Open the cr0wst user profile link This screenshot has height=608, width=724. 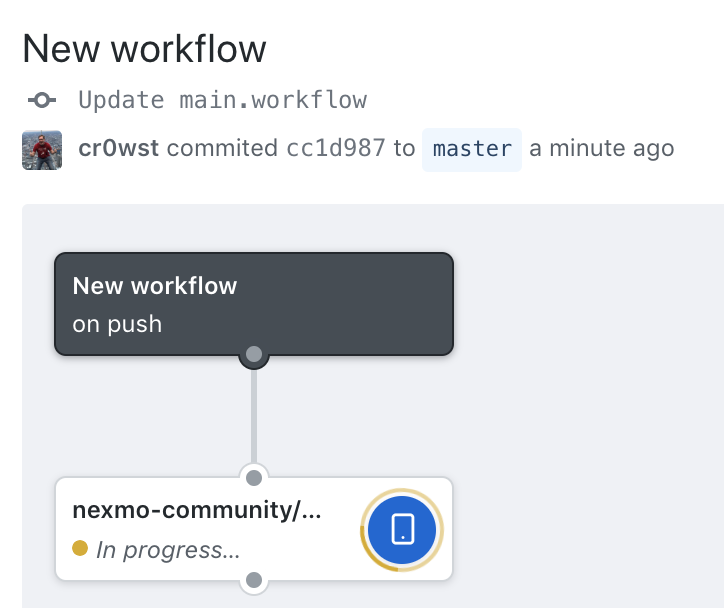click(x=119, y=148)
